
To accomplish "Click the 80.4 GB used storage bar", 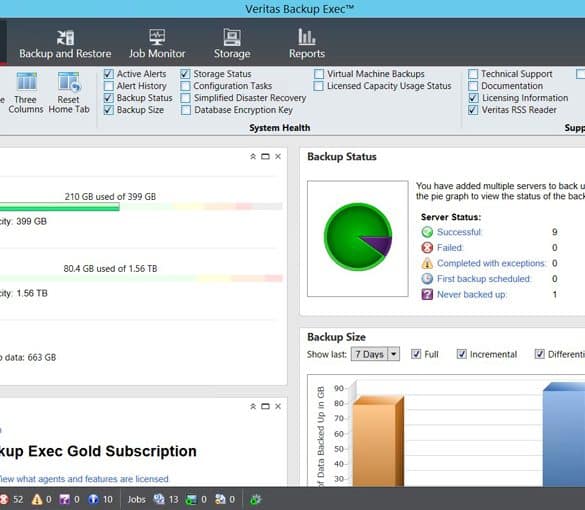I will [141, 278].
